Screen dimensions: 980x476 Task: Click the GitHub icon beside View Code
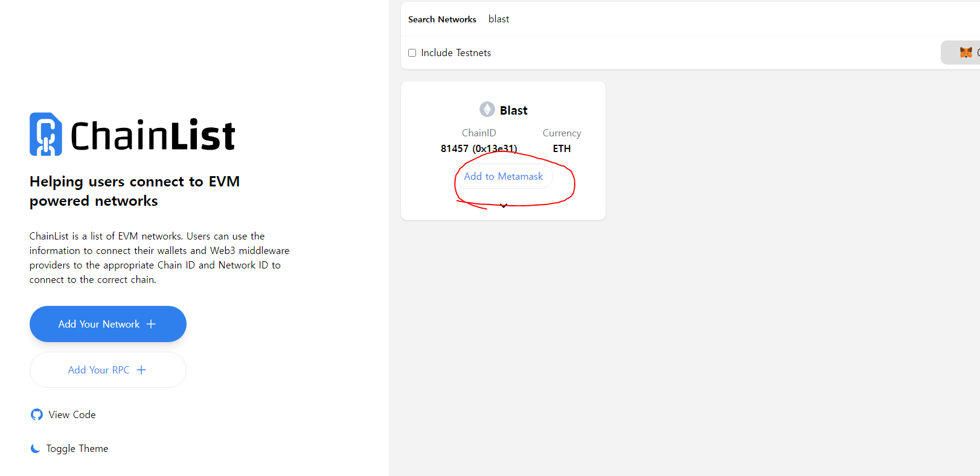[37, 414]
